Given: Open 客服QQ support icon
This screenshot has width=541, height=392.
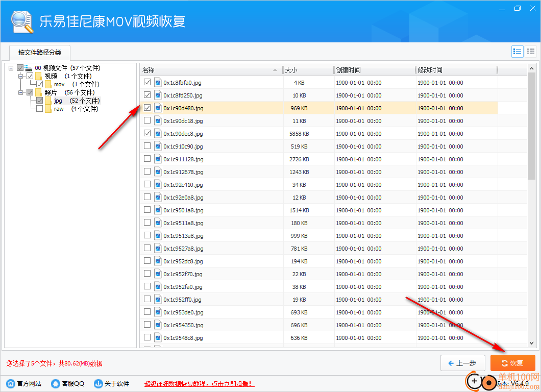Looking at the screenshot, I should coord(55,383).
